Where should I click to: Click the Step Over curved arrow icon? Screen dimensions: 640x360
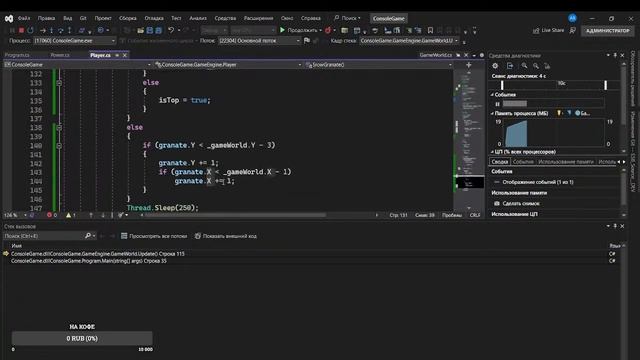click(60, 30)
